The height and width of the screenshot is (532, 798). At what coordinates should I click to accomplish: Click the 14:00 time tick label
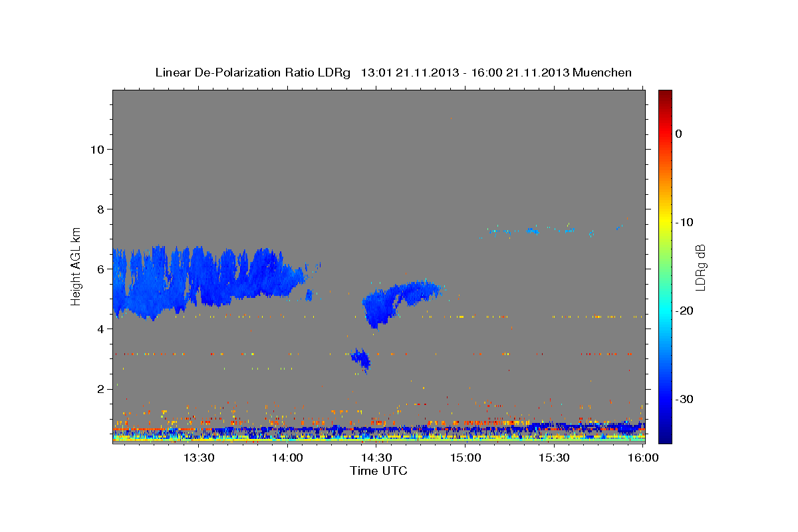coord(287,458)
